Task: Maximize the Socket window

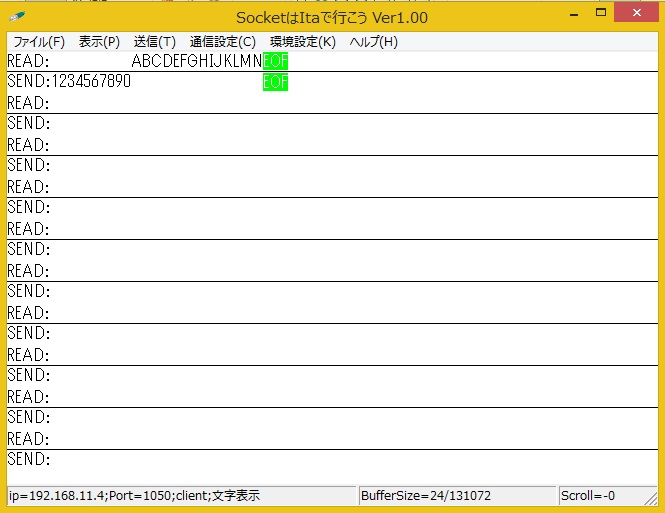Action: [x=599, y=14]
